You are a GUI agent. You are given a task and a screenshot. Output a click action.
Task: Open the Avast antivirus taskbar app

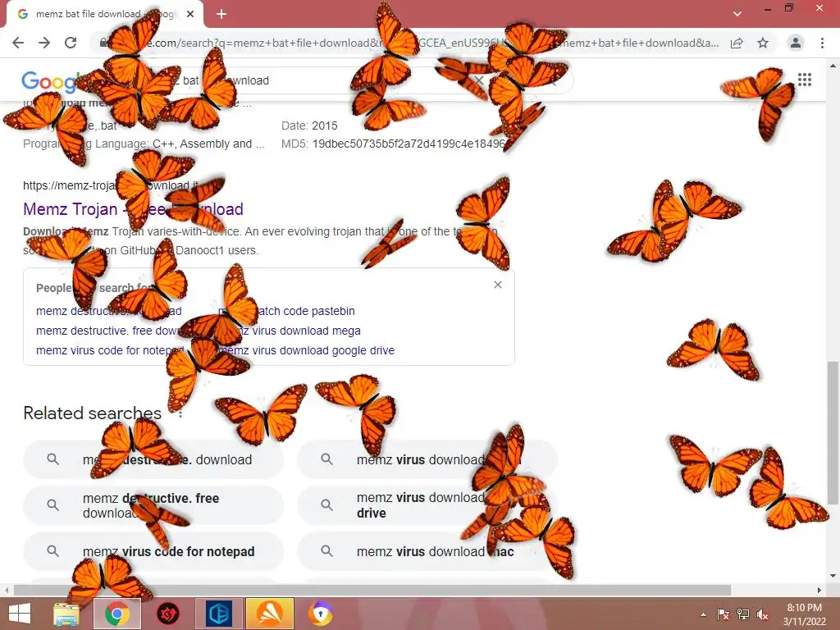(269, 614)
